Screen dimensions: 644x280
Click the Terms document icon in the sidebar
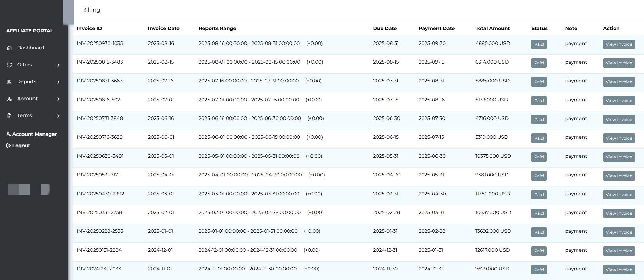(x=9, y=116)
